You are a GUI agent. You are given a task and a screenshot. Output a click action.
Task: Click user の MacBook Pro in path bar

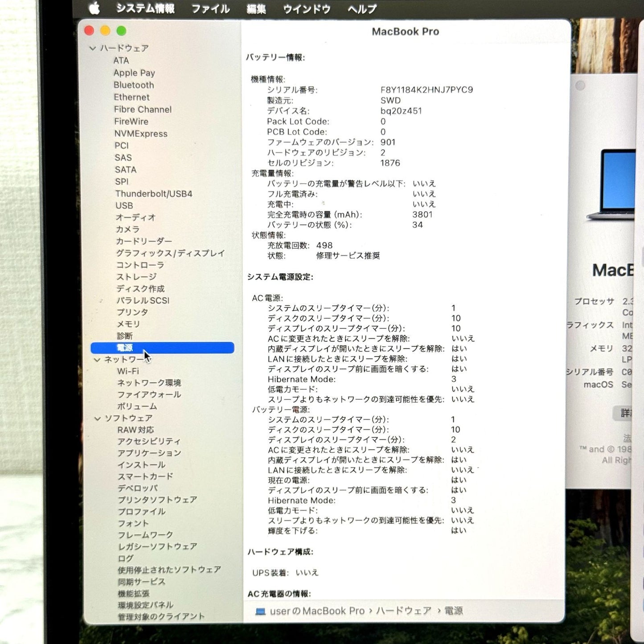317,611
